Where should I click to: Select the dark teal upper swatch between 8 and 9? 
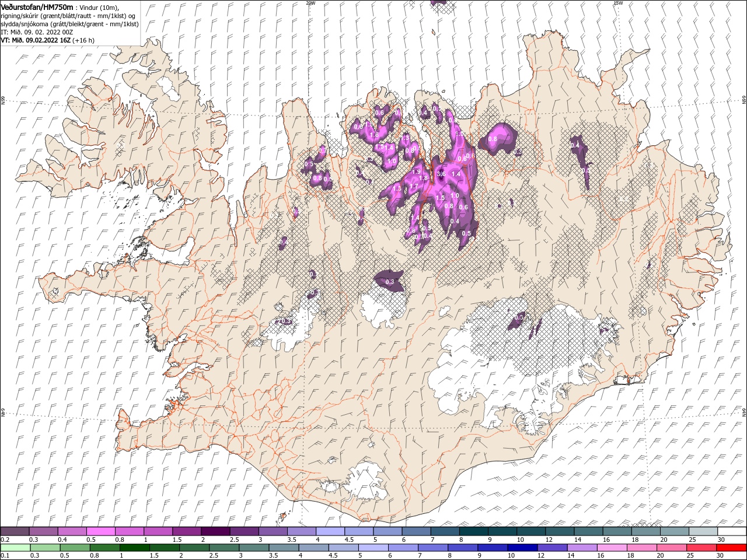pyautogui.click(x=474, y=531)
